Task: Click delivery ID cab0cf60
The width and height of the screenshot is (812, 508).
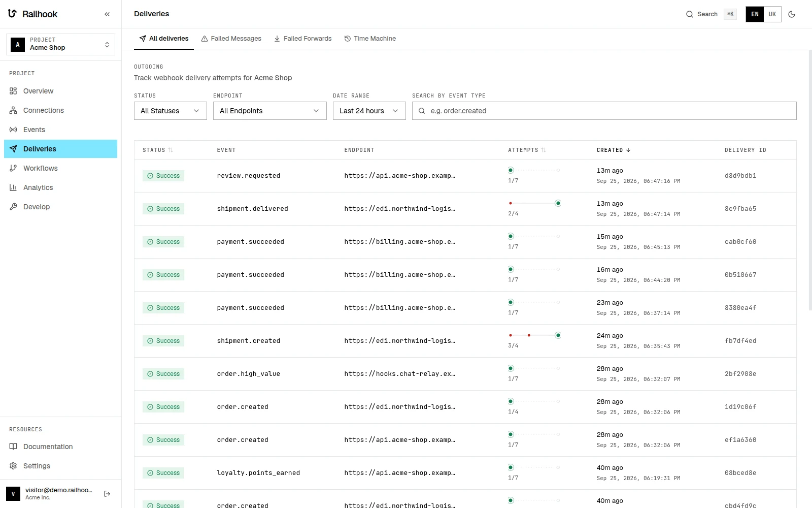Action: (740, 242)
